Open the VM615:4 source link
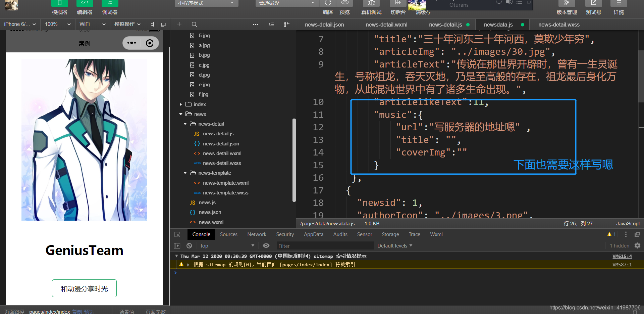The width and height of the screenshot is (644, 314). 622,256
